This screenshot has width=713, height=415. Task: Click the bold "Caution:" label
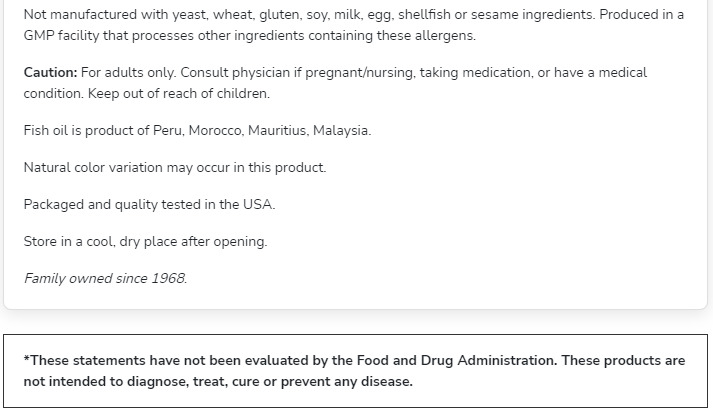[50, 73]
